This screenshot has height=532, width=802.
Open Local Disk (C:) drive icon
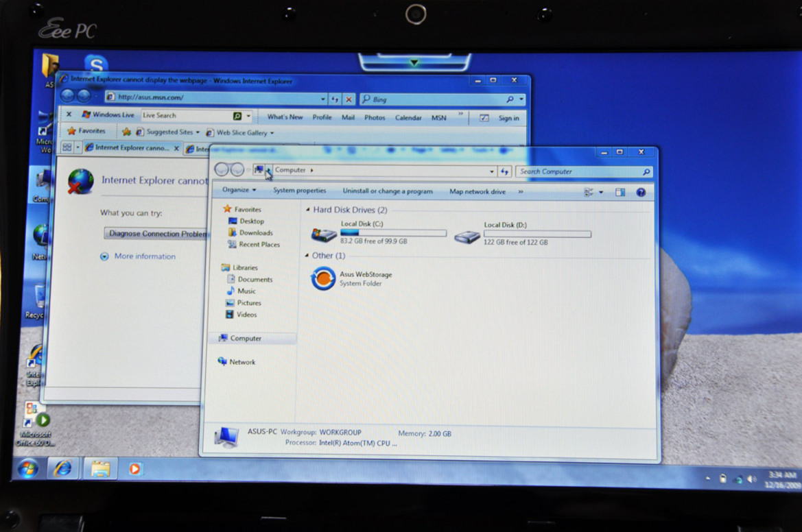(x=324, y=235)
